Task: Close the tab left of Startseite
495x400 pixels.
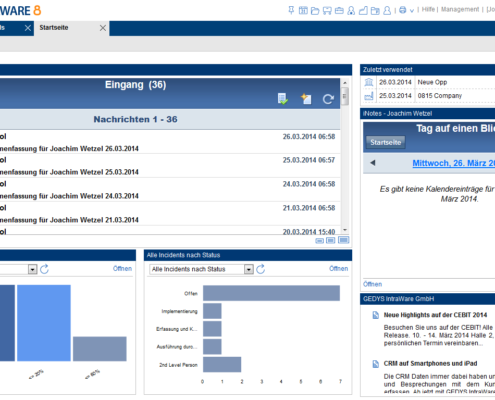Action: coord(28,28)
